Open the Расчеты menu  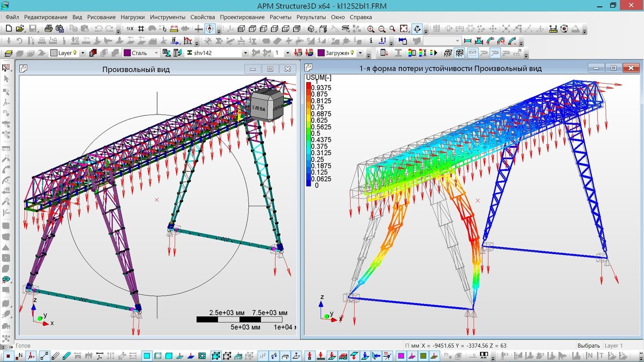coord(280,17)
